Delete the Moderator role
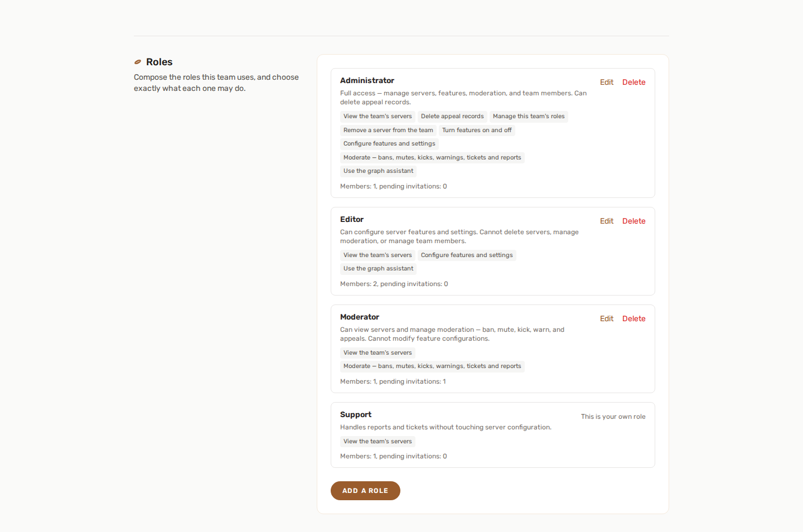Screen dimensions: 803x532 tap(634, 318)
